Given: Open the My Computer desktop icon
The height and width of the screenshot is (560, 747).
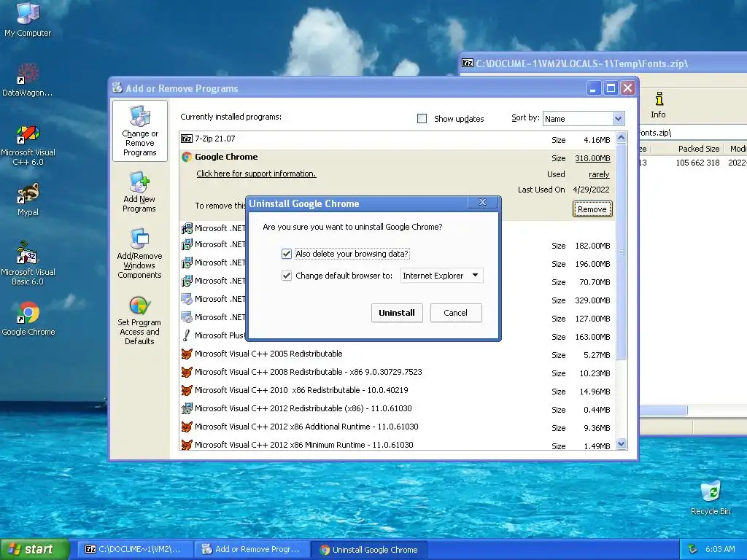Looking at the screenshot, I should click(28, 19).
